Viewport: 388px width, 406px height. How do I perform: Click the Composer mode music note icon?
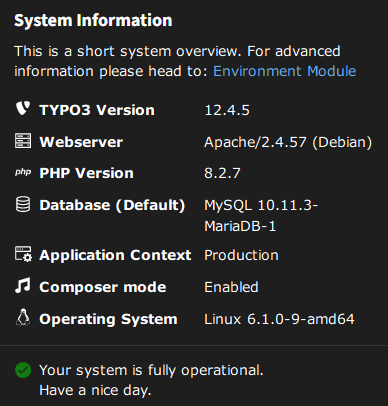click(x=23, y=286)
